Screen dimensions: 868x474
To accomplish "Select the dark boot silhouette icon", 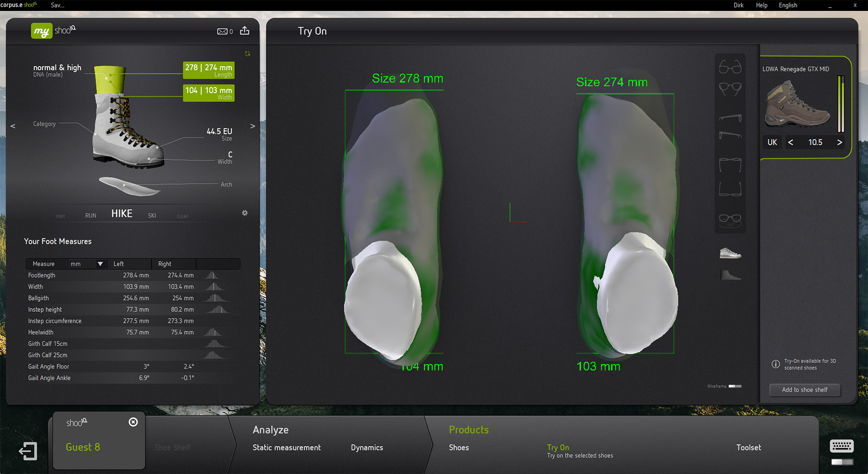I will 730,275.
